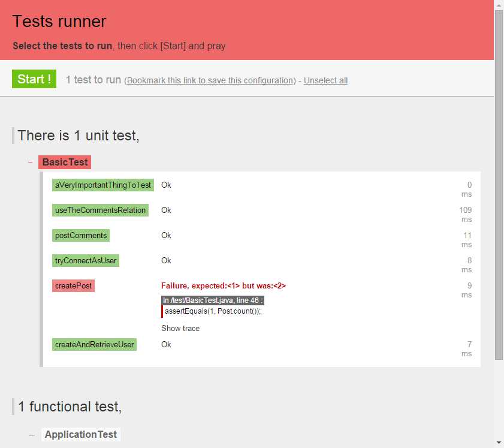This screenshot has width=504, height=448.
Task: Click the red Failure expected message
Action: [x=228, y=286]
